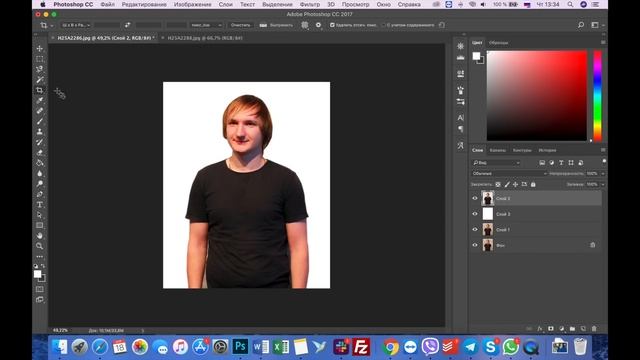Swap width and height crop values

127,25
